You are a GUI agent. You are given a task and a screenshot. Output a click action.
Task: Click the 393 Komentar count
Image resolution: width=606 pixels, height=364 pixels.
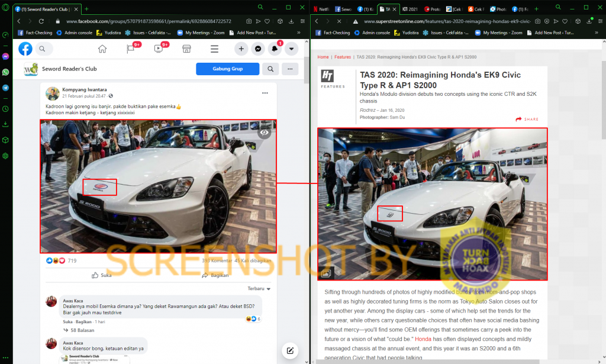click(x=217, y=261)
